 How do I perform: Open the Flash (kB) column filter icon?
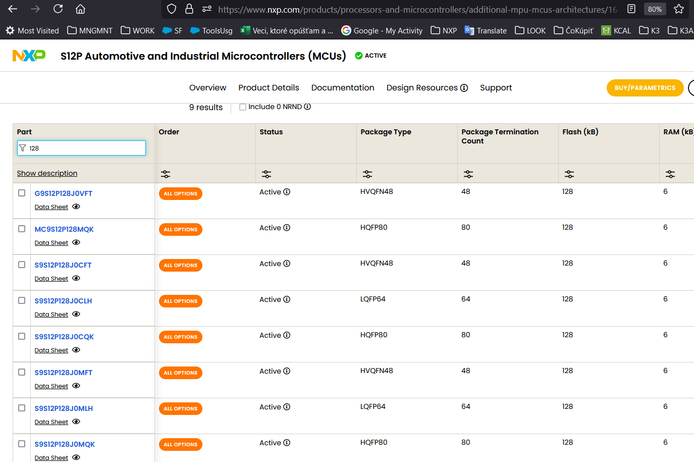(x=569, y=174)
